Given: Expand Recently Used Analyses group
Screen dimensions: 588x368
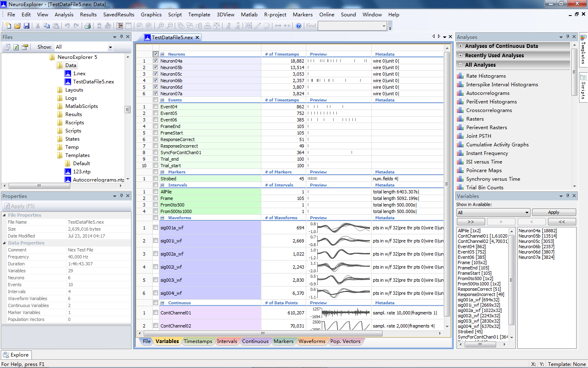Looking at the screenshot, I should 461,56.
